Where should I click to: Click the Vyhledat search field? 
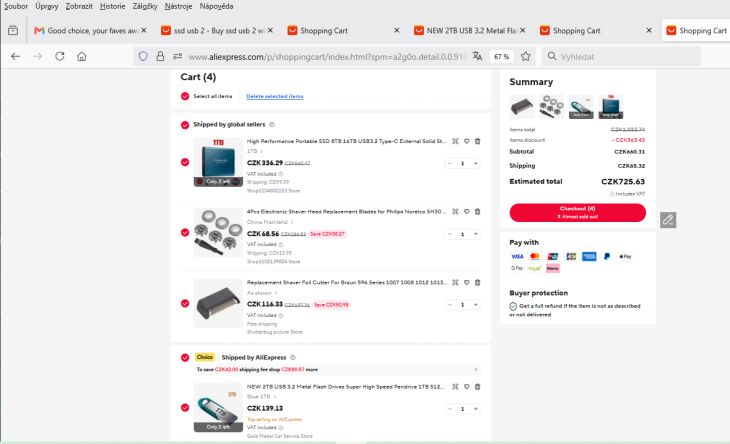622,56
